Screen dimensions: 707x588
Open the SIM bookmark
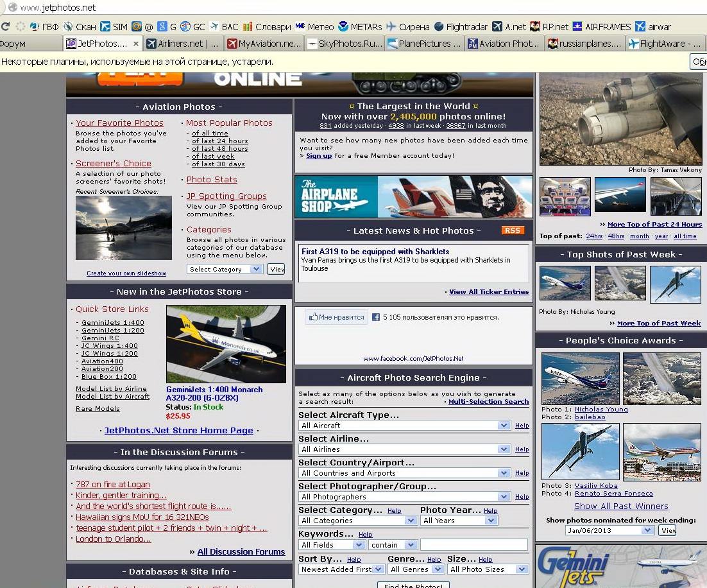pyautogui.click(x=114, y=26)
